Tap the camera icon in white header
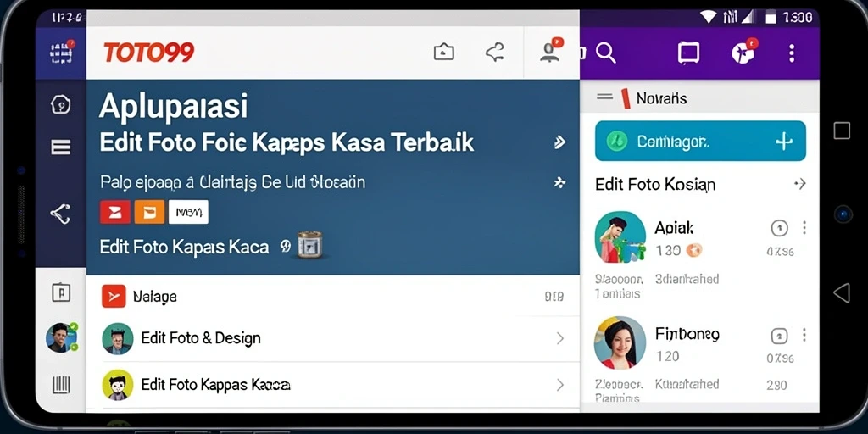Viewport: 868px width, 434px height. click(443, 53)
